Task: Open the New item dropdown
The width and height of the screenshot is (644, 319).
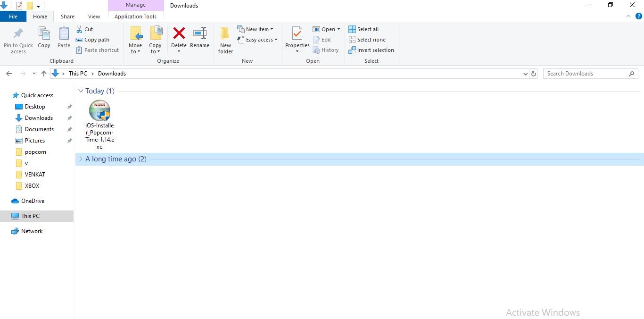Action: (255, 29)
